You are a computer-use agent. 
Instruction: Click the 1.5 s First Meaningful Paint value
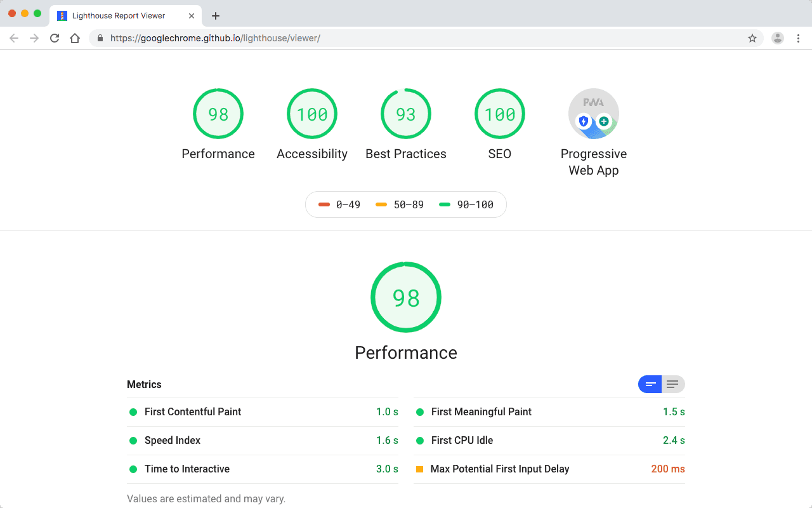(674, 412)
